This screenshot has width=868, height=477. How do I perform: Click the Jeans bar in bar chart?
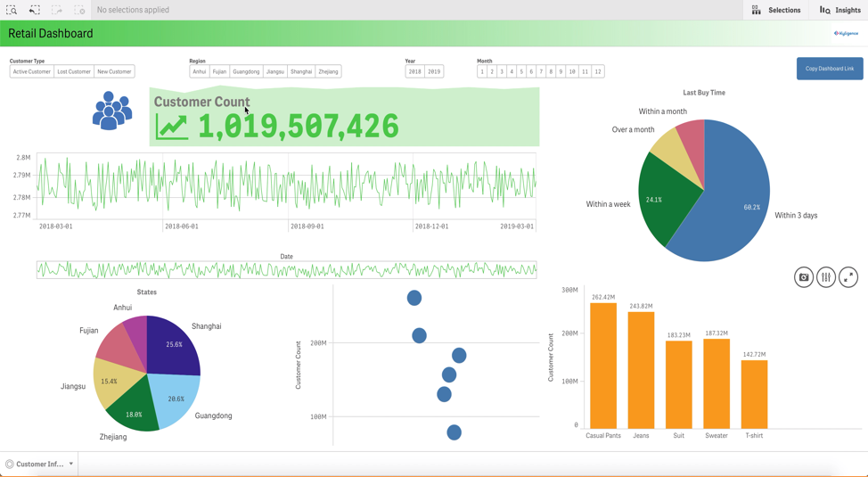[641, 370]
